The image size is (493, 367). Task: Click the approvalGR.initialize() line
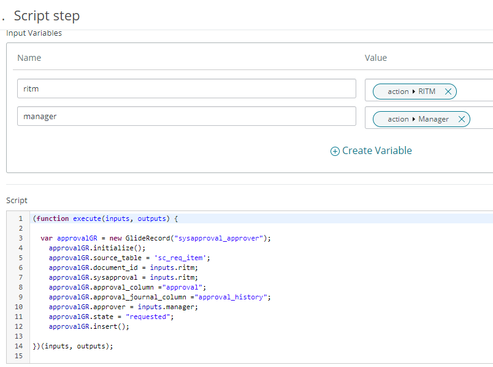pos(97,248)
